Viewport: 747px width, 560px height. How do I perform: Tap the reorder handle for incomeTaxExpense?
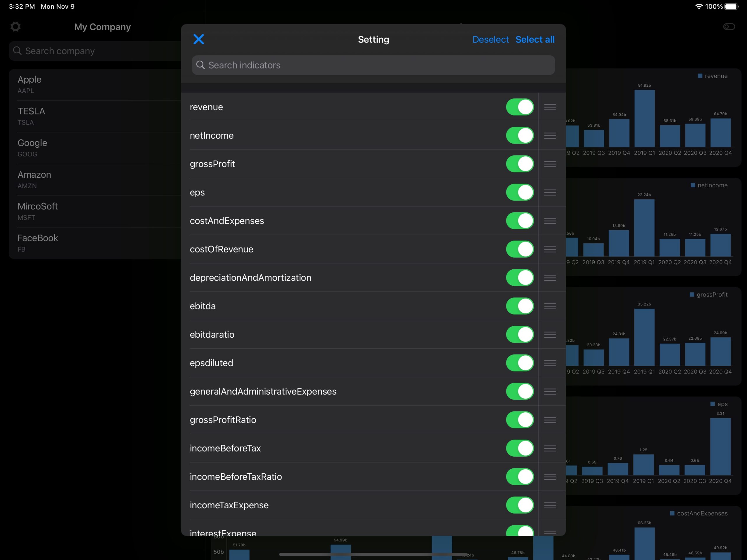[550, 505]
